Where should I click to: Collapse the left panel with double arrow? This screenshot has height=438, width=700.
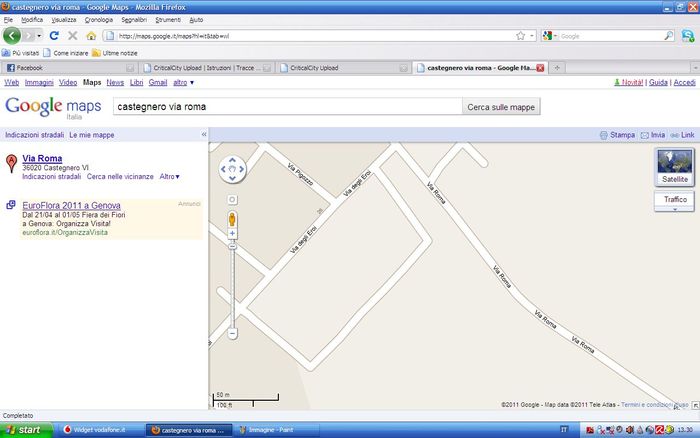[204, 134]
